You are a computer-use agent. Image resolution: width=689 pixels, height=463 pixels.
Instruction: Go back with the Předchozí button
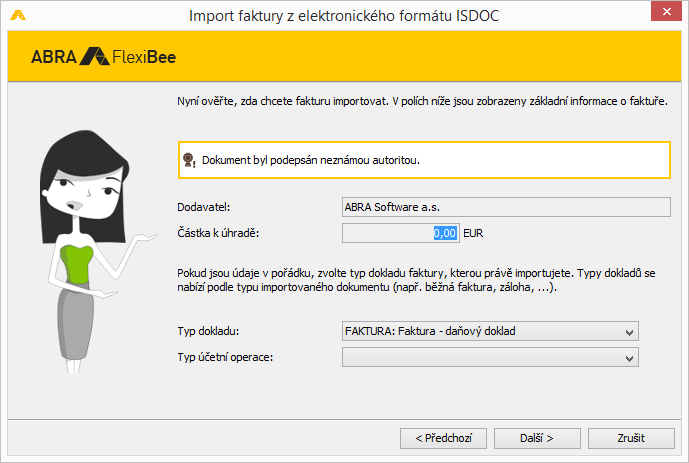443,438
